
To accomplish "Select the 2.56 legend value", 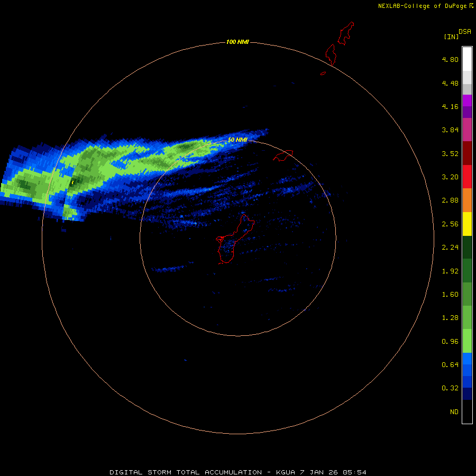I will tap(450, 224).
